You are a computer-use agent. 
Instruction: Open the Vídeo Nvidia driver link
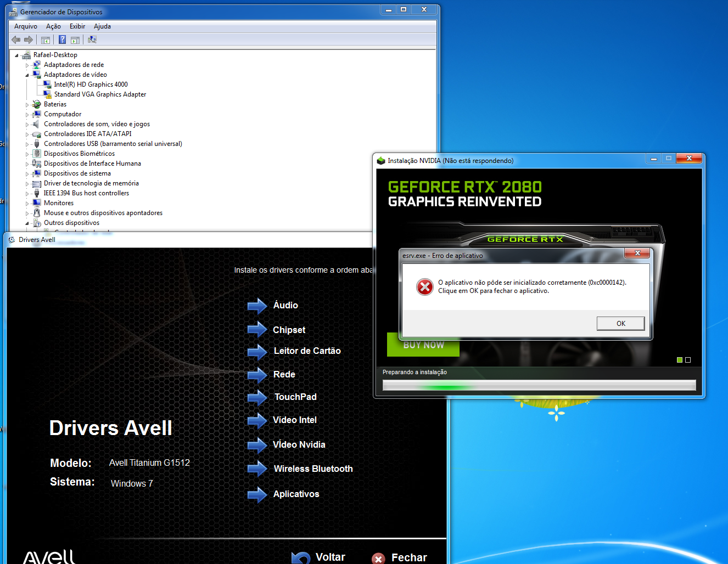tap(299, 444)
